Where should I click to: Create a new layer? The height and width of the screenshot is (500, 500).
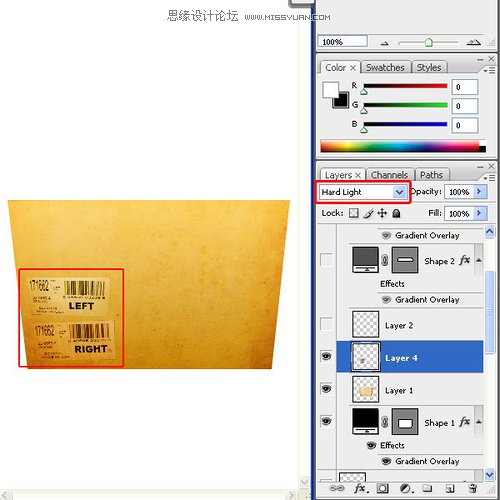[x=450, y=489]
